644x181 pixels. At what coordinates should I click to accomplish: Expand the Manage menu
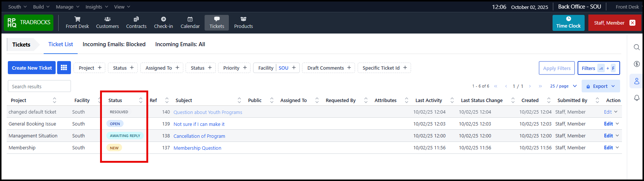(x=67, y=7)
